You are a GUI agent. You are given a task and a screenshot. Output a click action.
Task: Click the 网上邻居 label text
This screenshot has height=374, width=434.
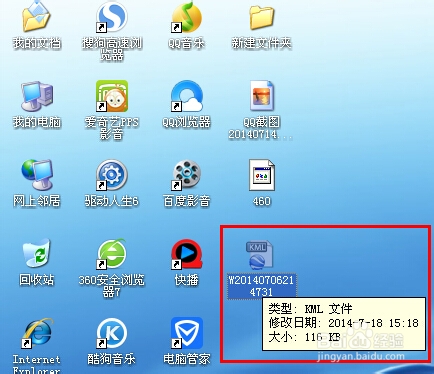37,201
